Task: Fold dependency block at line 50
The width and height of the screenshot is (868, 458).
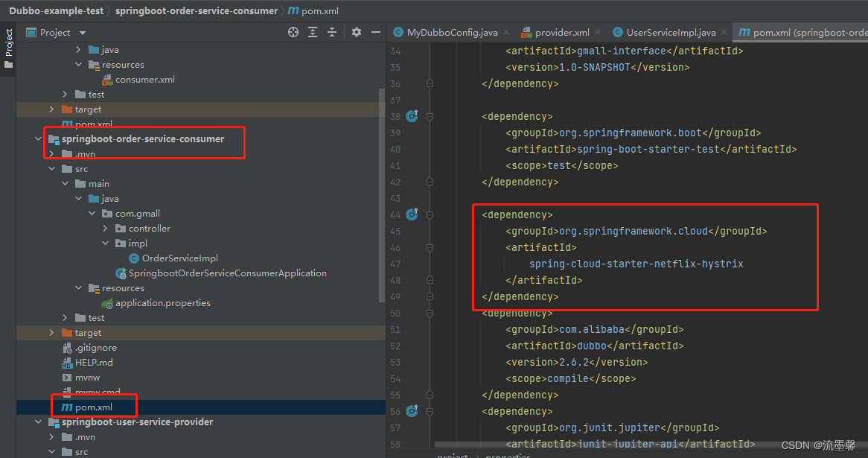Action: coord(430,314)
